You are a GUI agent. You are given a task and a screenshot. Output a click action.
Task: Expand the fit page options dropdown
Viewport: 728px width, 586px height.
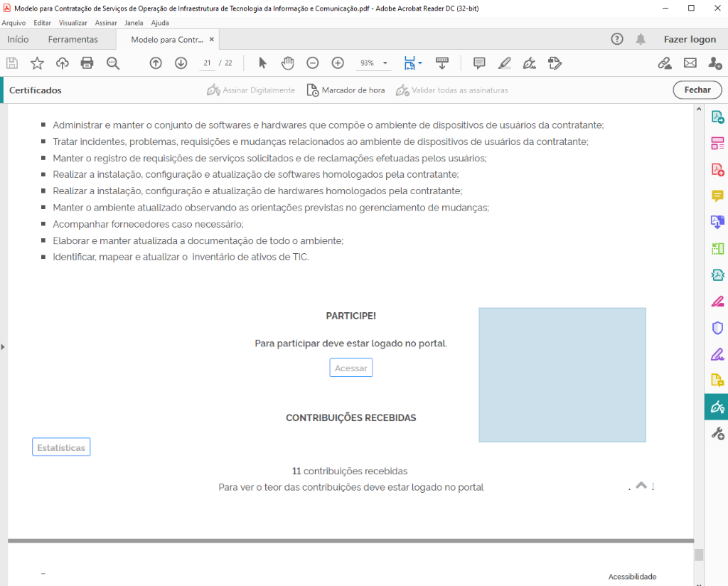click(x=413, y=63)
